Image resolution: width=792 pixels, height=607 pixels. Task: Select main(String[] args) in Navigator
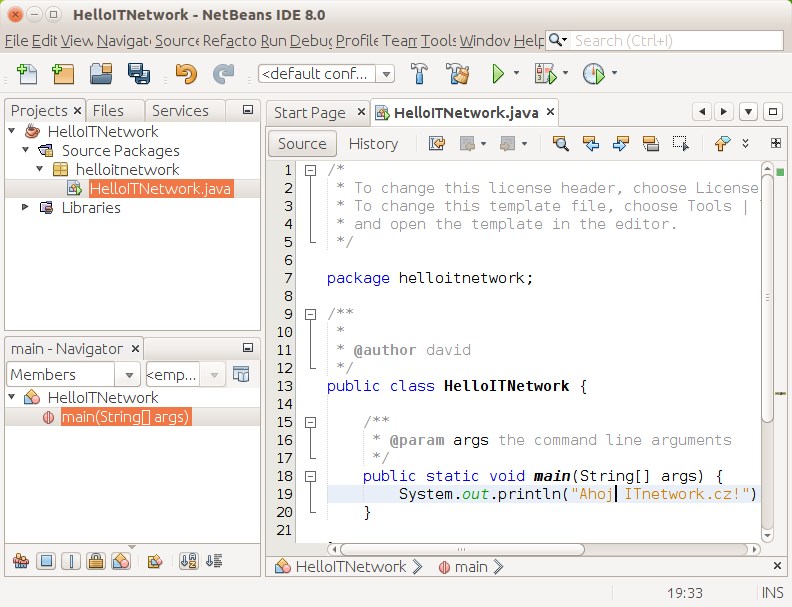click(x=126, y=417)
